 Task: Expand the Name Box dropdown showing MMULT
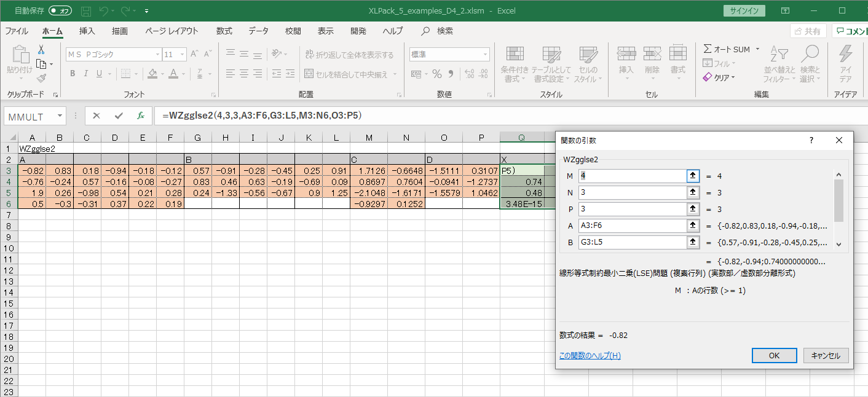[x=60, y=116]
